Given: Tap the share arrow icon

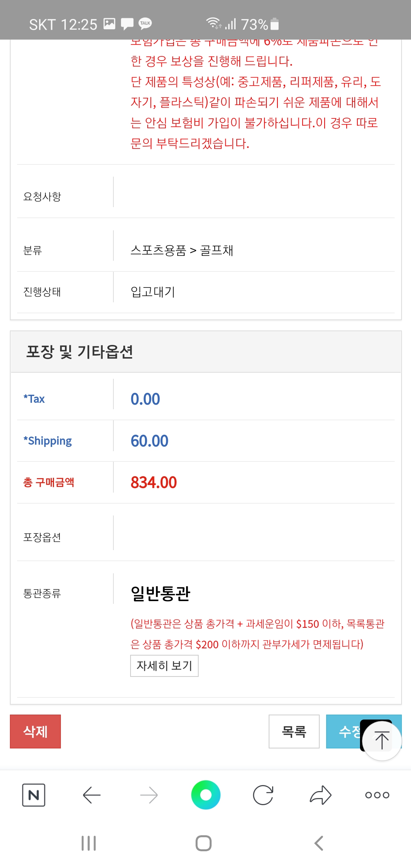Looking at the screenshot, I should (x=320, y=795).
